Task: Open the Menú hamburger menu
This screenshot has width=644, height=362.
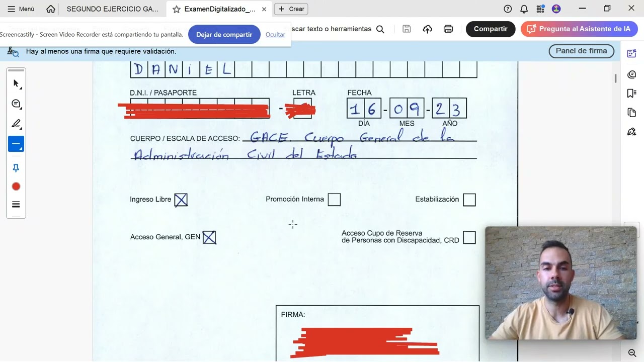Action: click(21, 9)
